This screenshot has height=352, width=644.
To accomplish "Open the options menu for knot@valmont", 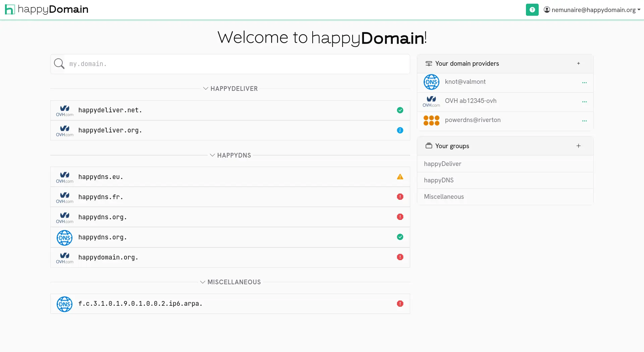I will (x=584, y=82).
